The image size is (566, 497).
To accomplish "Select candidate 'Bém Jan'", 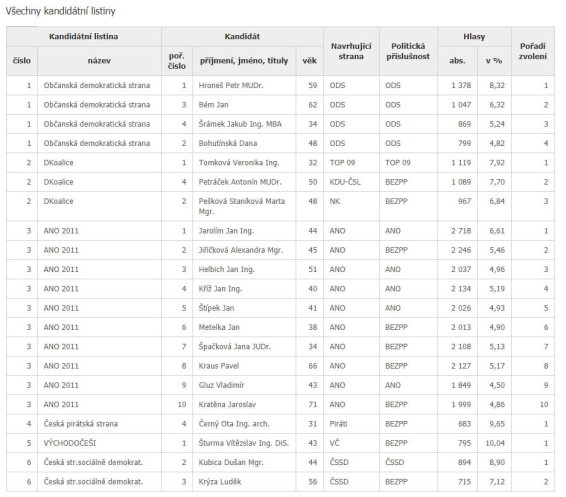I will click(x=213, y=105).
